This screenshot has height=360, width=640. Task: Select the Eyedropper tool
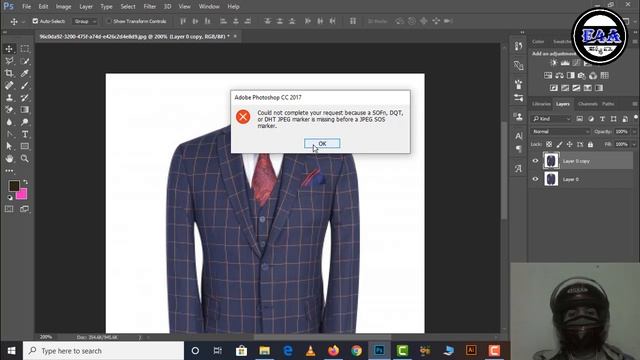(24, 73)
